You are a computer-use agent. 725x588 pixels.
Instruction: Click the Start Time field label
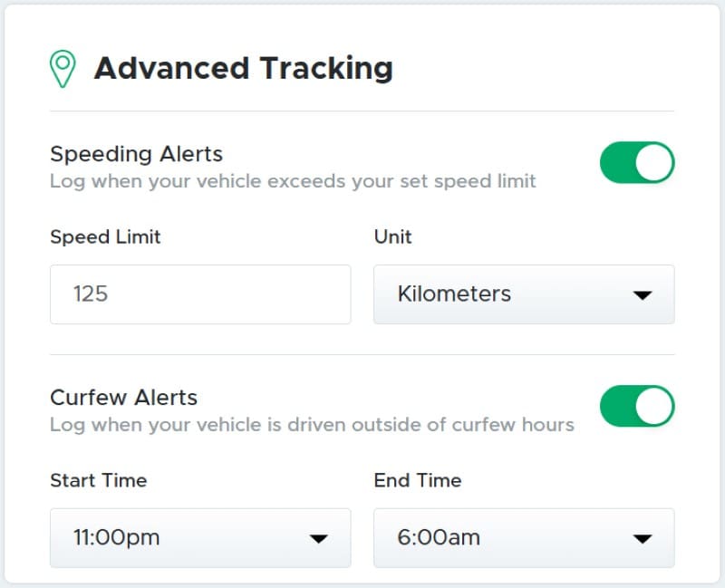tap(99, 480)
